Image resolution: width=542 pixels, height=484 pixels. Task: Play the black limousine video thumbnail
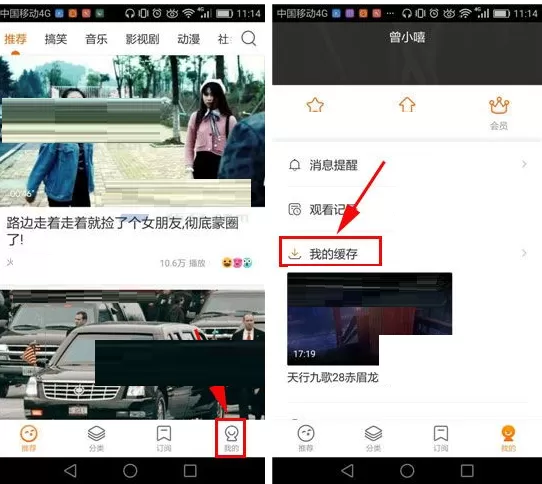132,355
